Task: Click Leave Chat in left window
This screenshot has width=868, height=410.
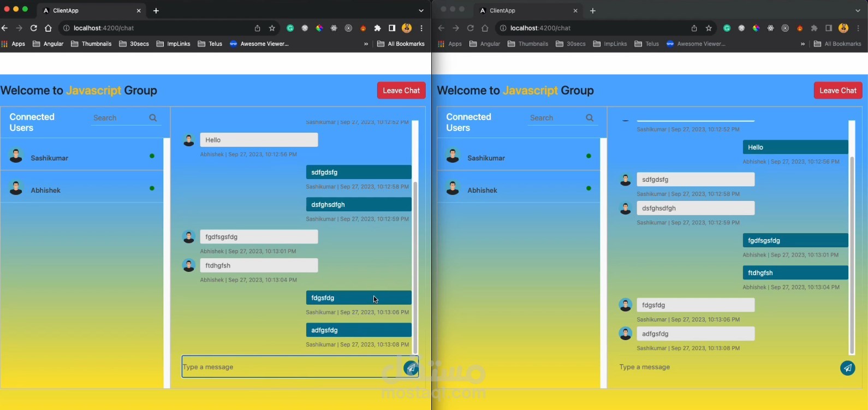Action: click(401, 91)
